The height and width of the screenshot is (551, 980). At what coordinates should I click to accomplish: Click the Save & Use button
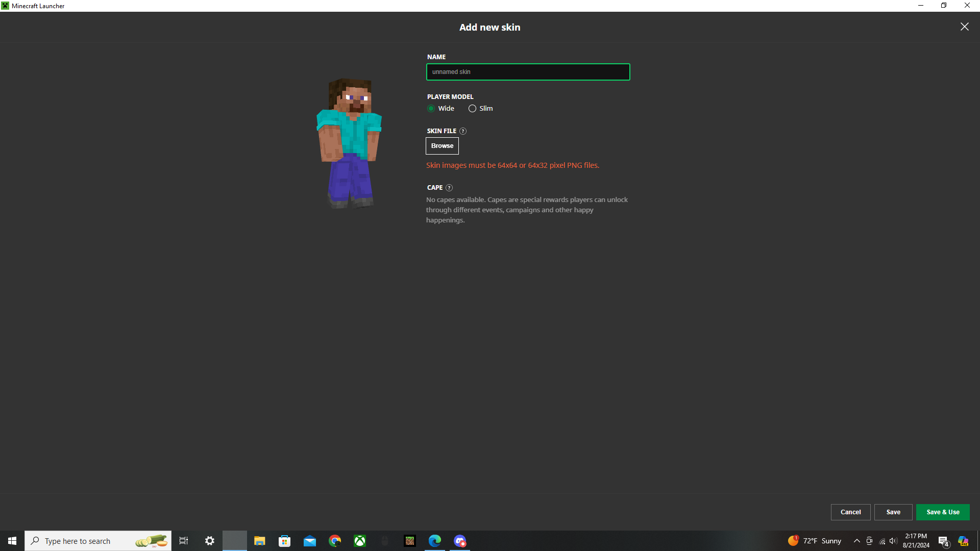(943, 512)
